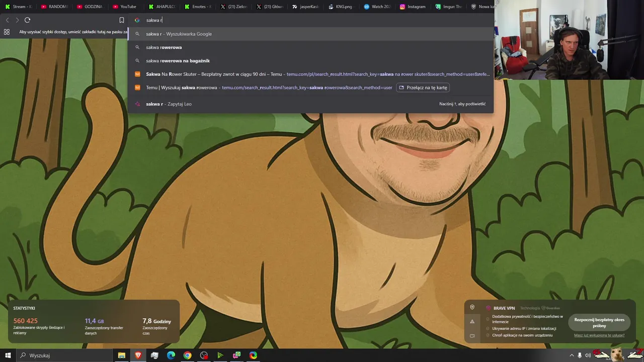Screen dimensions: 644x362
Task: Open 'Sakwa Na Rower Skuter' Temu suggestion
Action: (310, 74)
